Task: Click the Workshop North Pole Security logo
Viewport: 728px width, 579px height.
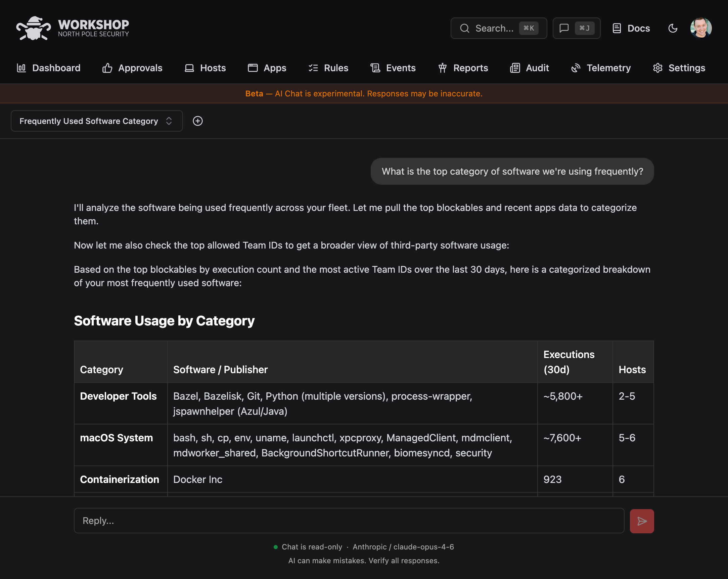Action: [73, 28]
